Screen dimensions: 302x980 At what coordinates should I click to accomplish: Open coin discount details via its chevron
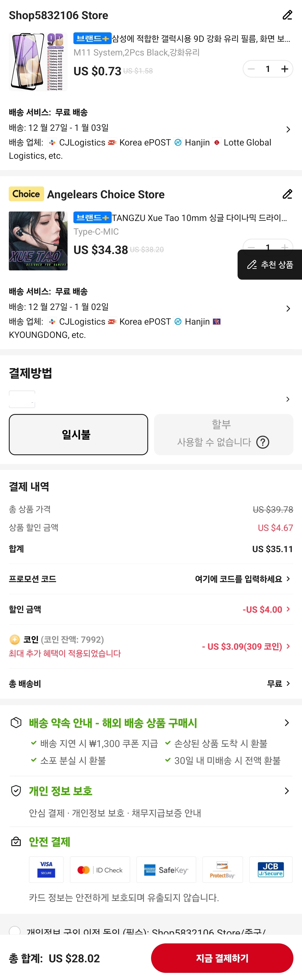[x=288, y=646]
